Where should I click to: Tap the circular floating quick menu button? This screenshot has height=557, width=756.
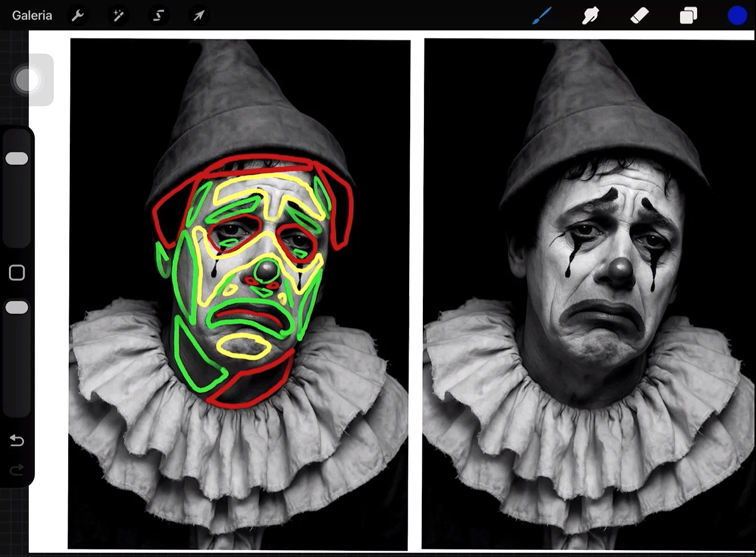click(x=27, y=80)
